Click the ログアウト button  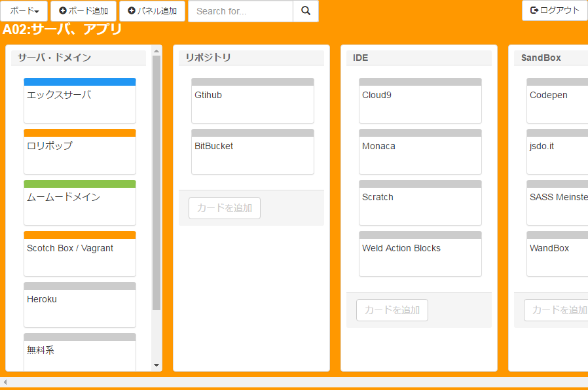click(x=555, y=10)
